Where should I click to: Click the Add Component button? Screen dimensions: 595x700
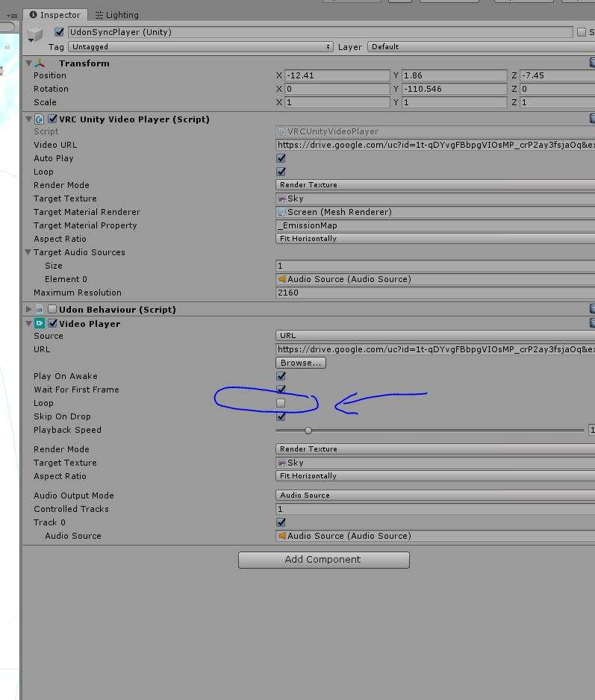323,560
